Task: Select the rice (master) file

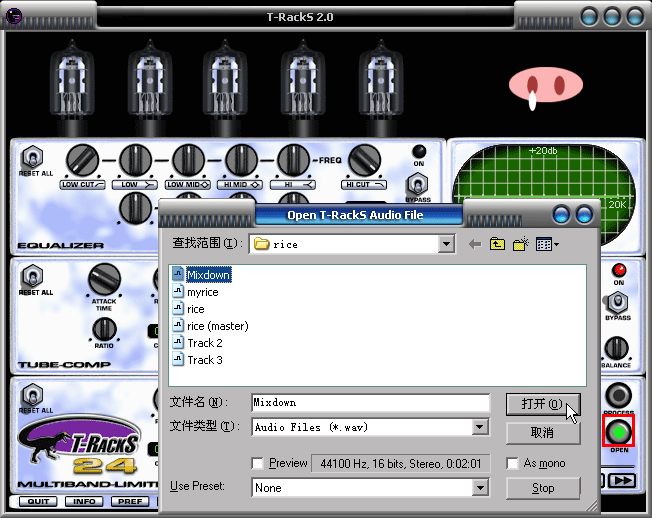Action: (217, 326)
